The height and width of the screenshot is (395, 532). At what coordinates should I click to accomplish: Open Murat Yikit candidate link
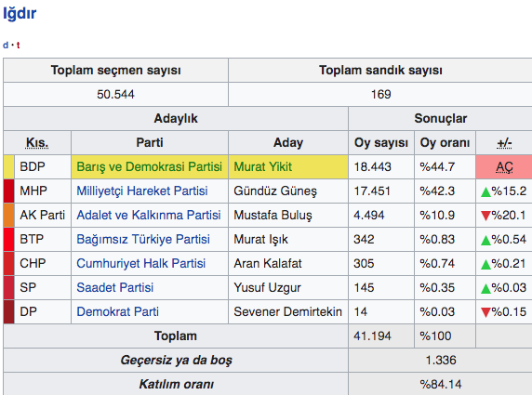click(x=263, y=166)
